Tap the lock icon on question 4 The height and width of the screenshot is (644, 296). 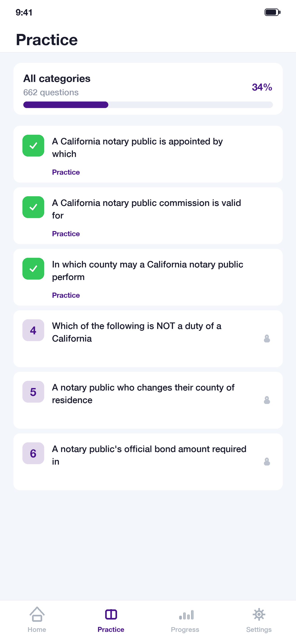[x=267, y=338]
